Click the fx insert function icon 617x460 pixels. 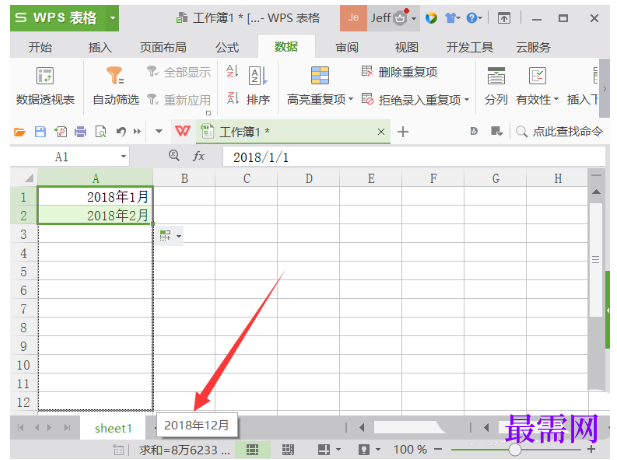click(199, 156)
